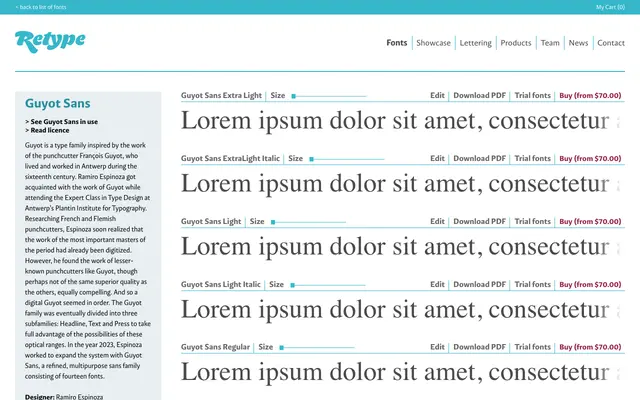Screen dimensions: 640x400
Task: Click Edit for Guyot Sans Light
Action: (437, 221)
